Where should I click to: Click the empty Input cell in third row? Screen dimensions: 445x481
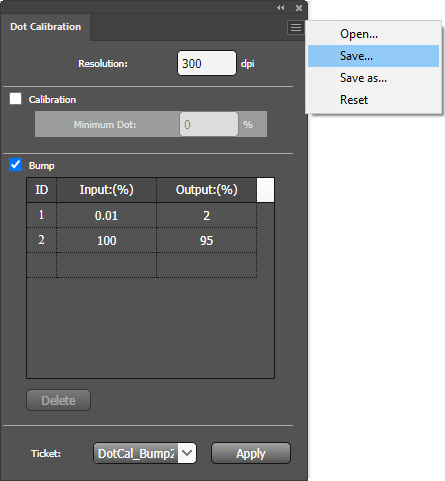106,265
